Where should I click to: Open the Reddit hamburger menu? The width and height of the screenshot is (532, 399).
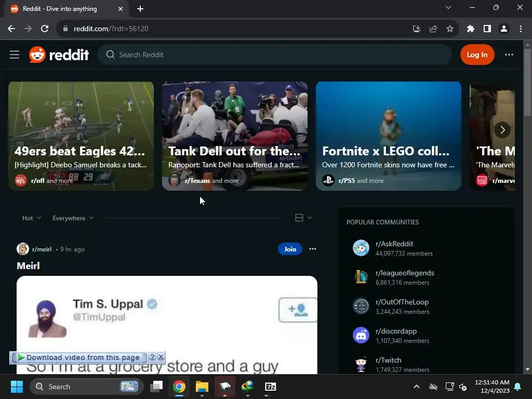pos(14,55)
